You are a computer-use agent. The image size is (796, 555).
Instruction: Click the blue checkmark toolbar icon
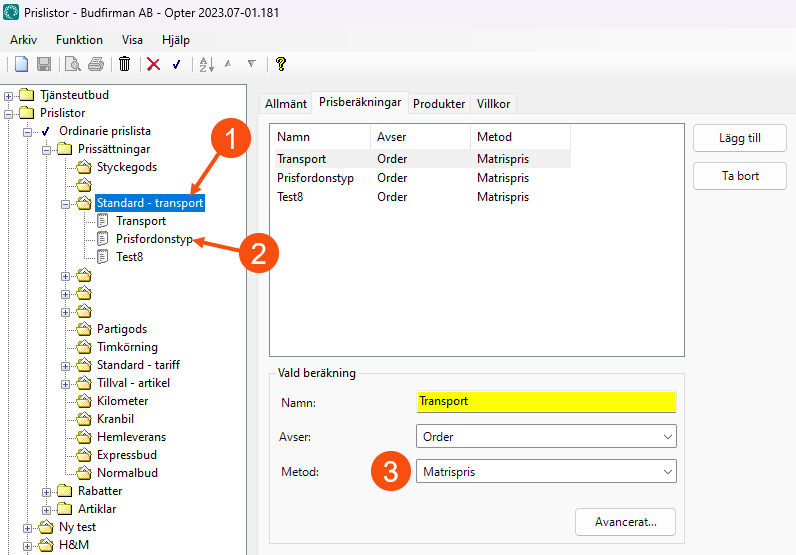(176, 64)
